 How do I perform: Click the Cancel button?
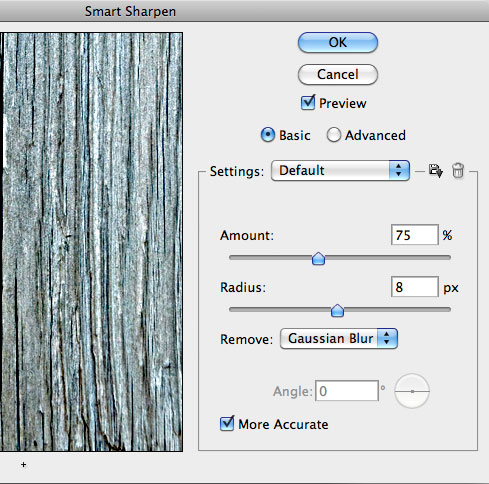pos(338,74)
